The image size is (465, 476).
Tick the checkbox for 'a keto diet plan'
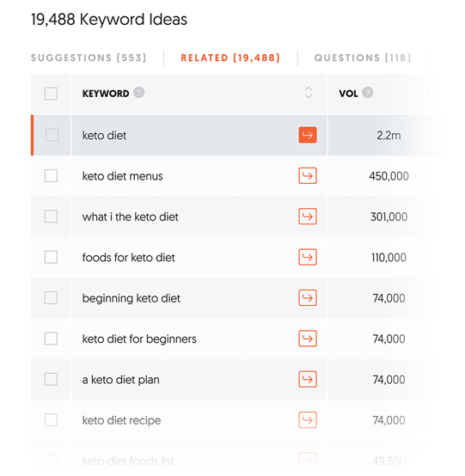click(x=51, y=379)
